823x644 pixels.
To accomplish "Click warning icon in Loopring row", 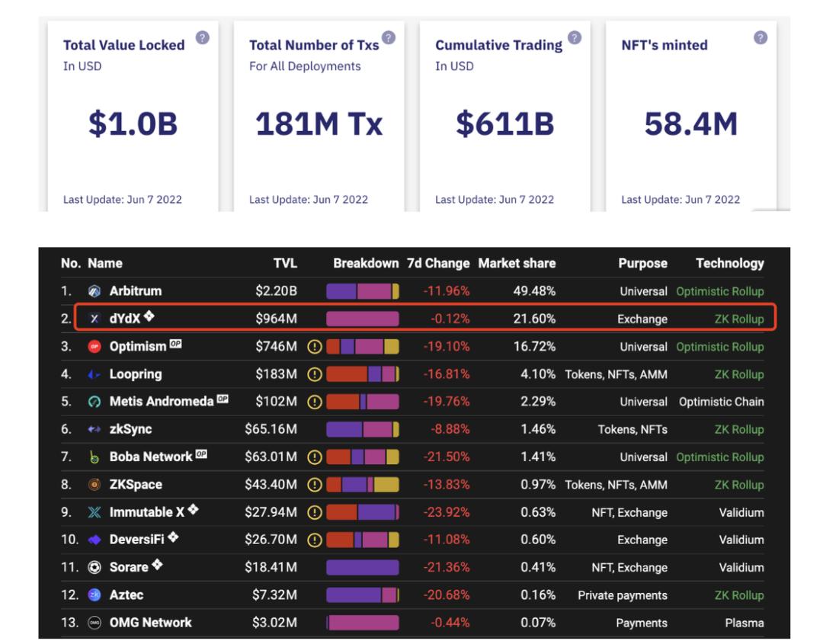I will click(314, 374).
